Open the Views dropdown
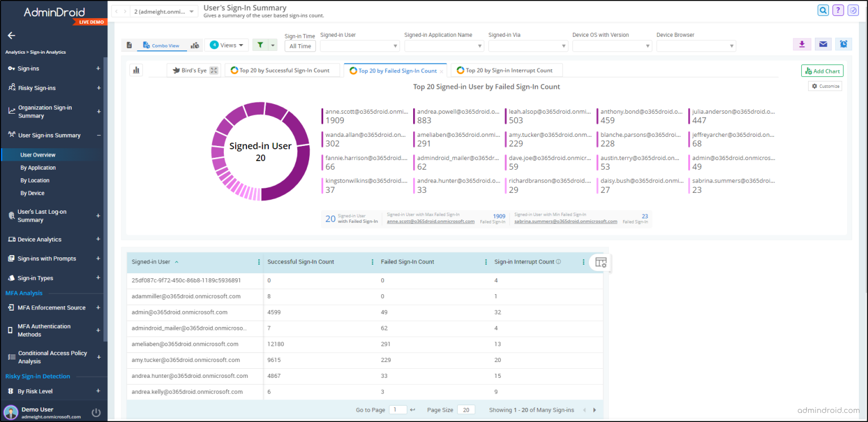This screenshot has height=422, width=868. coord(227,44)
